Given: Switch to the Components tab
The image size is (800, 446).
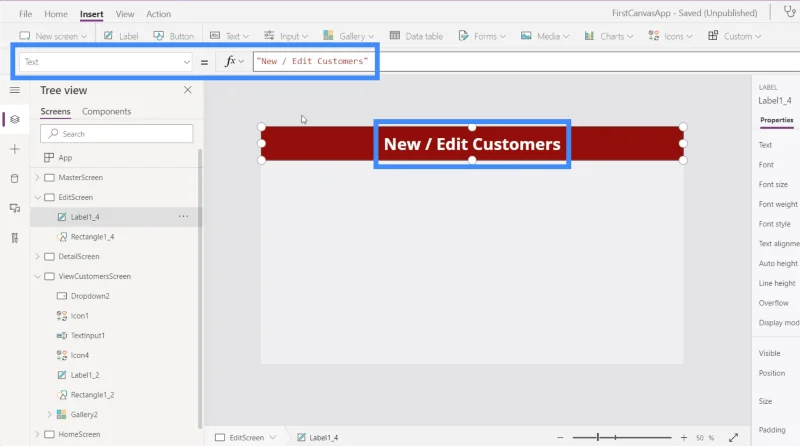Looking at the screenshot, I should point(107,111).
